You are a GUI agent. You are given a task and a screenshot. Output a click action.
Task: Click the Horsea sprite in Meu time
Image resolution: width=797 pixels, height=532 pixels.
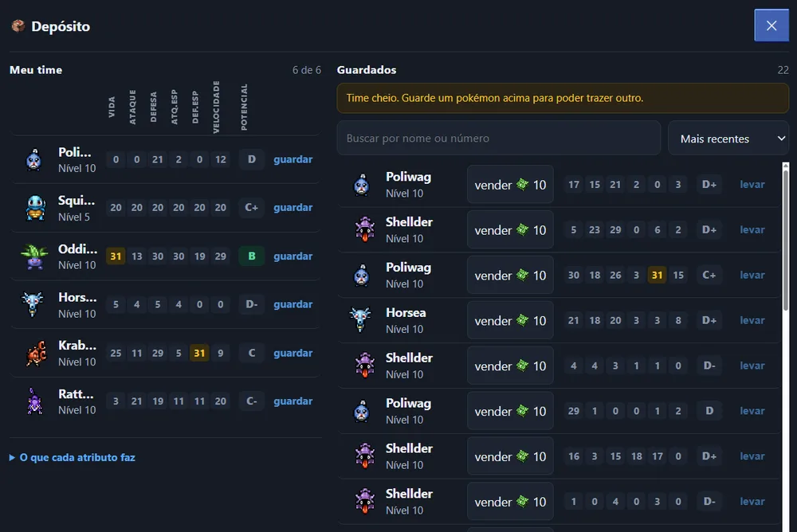(33, 304)
